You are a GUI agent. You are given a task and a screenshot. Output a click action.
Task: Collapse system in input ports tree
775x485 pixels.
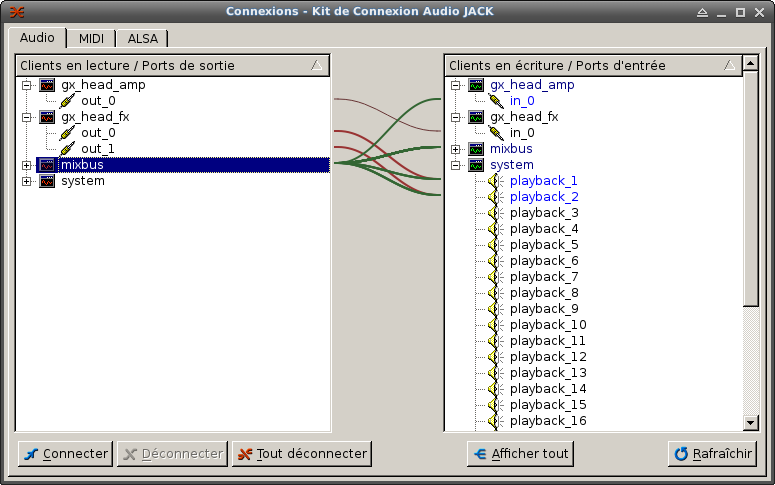456,165
